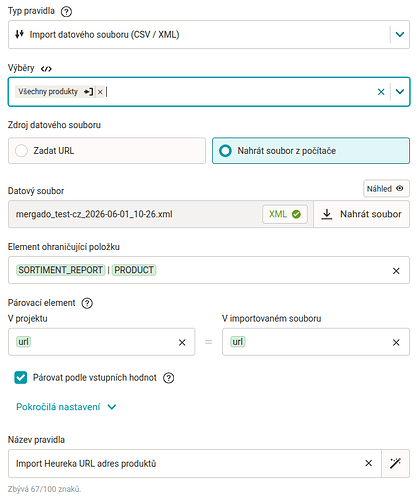420x500 pixels.
Task: Clear the Element ohraničující položku field
Action: [396, 271]
